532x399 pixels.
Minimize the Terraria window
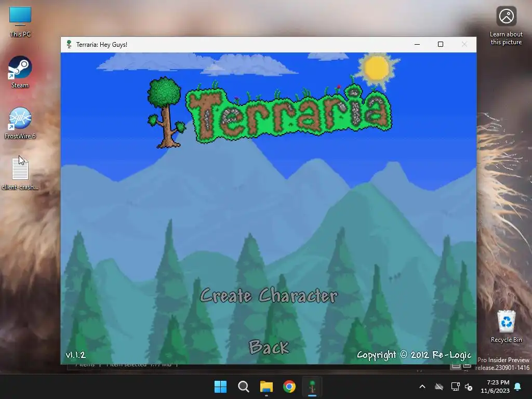pos(417,45)
